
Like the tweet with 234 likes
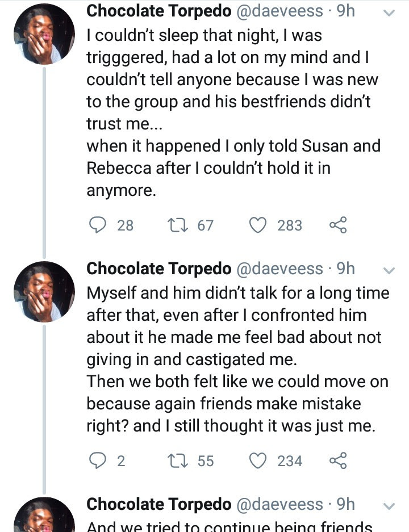coord(258,460)
